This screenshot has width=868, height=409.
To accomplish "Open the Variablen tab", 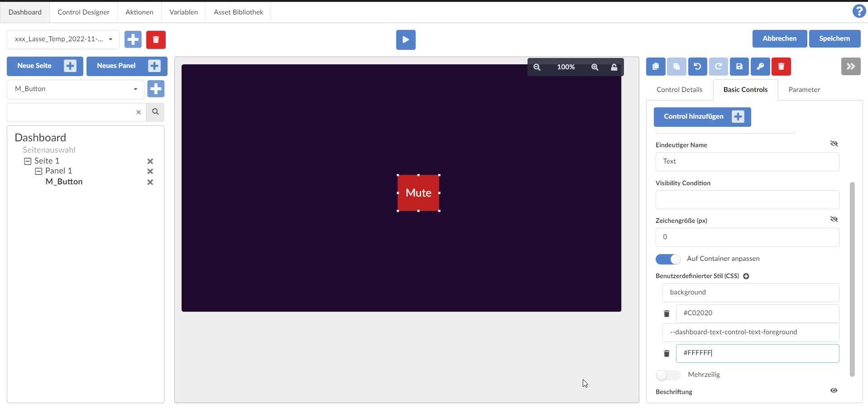I will tap(183, 12).
